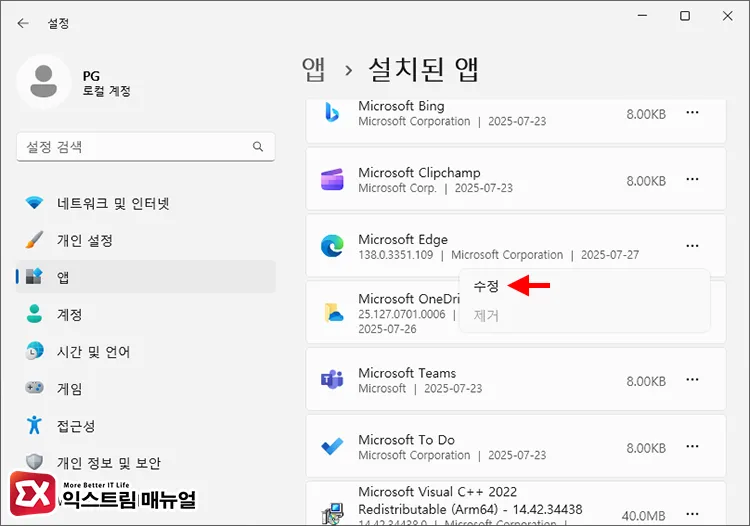This screenshot has height=526, width=750.
Task: Open Time and Language settings
Action: click(145, 351)
